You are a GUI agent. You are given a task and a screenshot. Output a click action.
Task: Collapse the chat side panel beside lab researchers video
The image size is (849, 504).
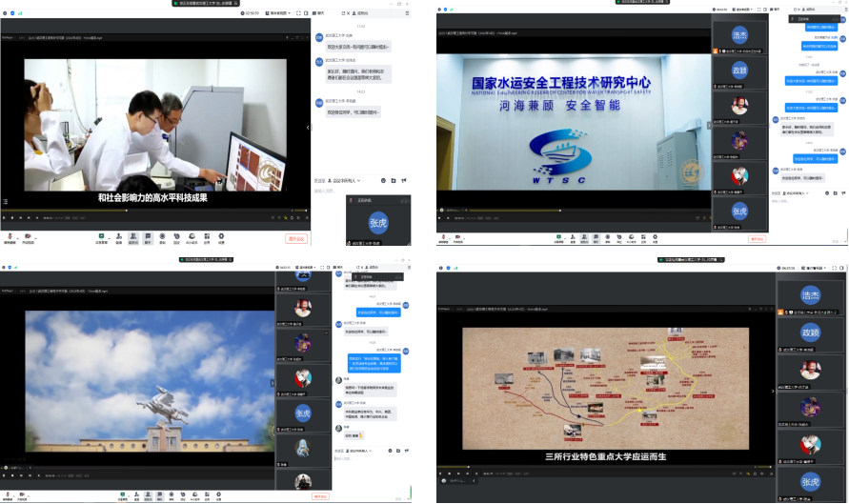tap(308, 127)
